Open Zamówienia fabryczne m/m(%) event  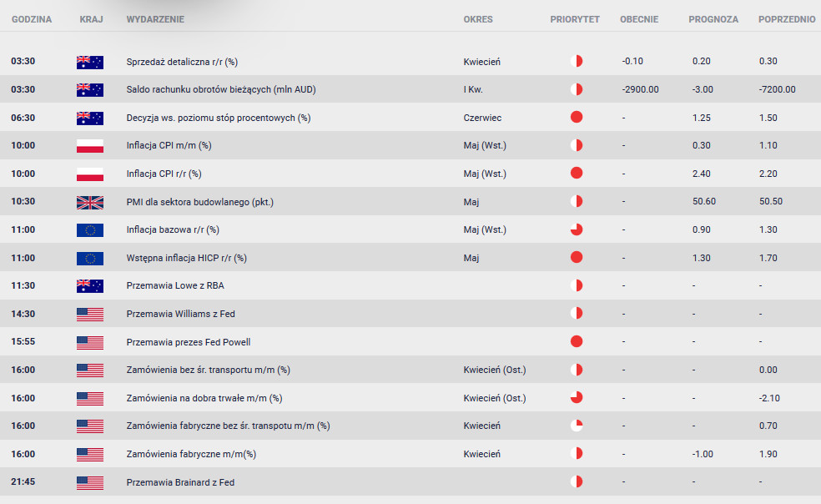(x=191, y=454)
